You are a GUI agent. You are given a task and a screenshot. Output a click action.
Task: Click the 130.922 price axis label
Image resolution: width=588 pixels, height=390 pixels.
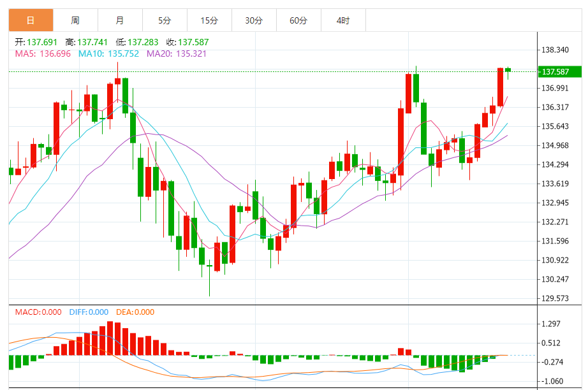point(555,260)
